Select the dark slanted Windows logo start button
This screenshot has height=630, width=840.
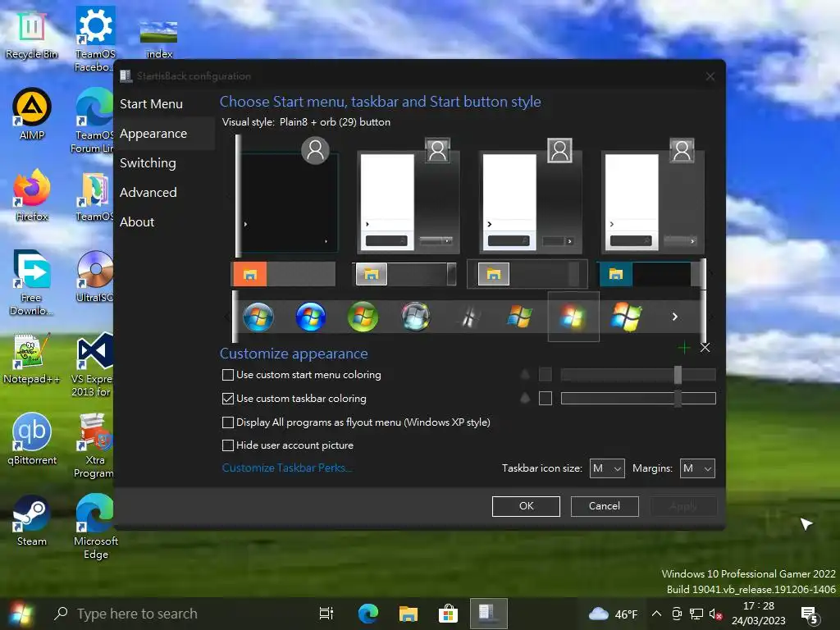click(x=468, y=317)
